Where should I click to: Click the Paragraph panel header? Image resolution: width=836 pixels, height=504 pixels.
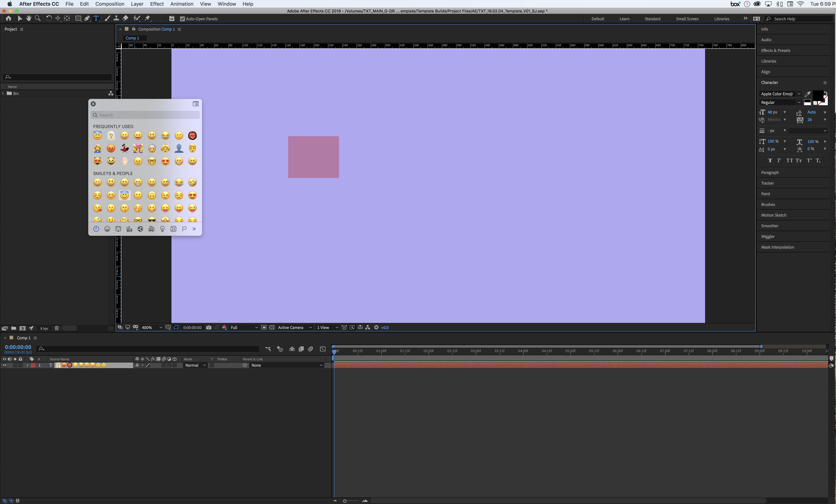pyautogui.click(x=769, y=172)
